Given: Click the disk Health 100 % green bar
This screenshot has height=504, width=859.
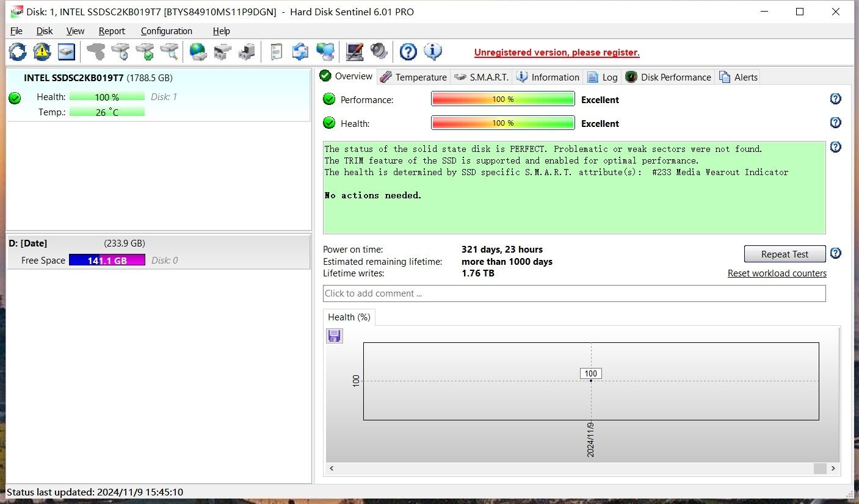Looking at the screenshot, I should click(107, 97).
